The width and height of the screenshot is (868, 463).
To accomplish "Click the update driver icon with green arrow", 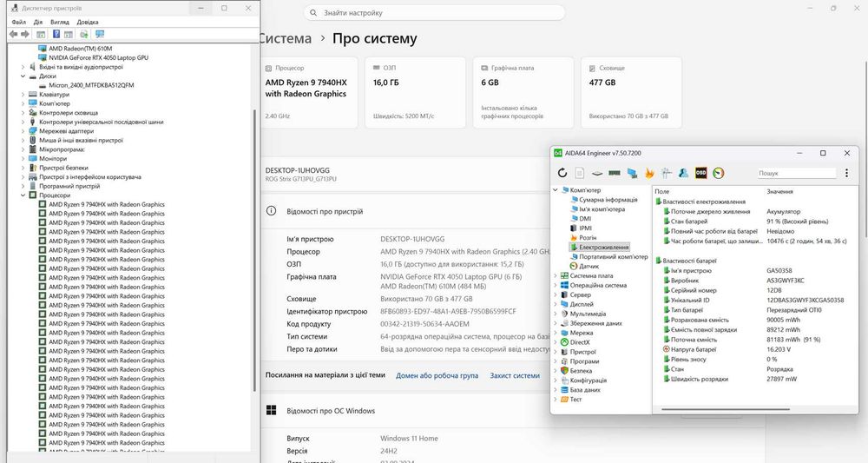I will point(83,35).
